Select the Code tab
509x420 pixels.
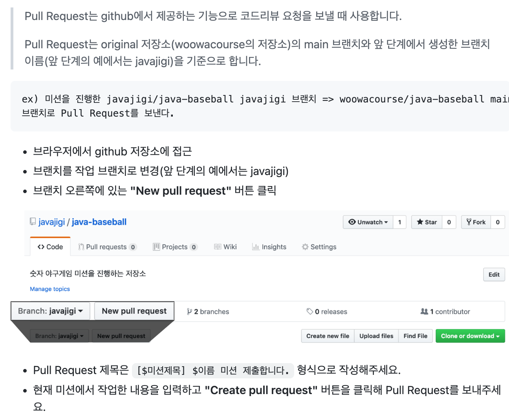(x=50, y=247)
